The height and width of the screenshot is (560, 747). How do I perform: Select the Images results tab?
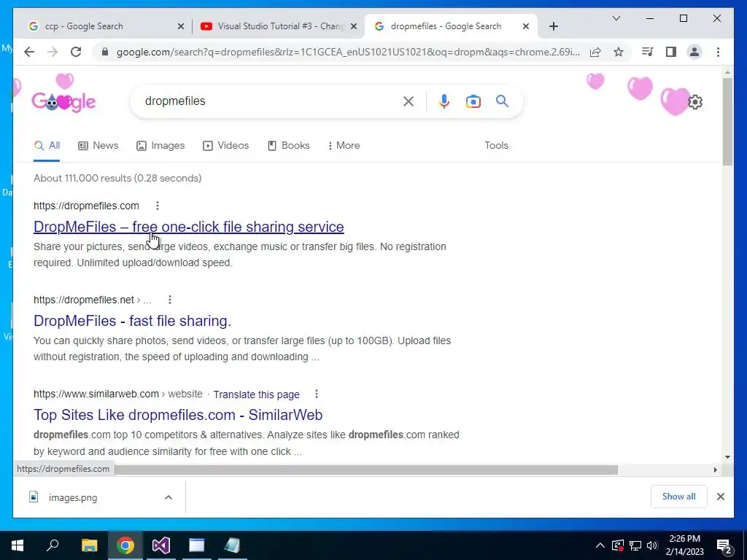pos(160,145)
